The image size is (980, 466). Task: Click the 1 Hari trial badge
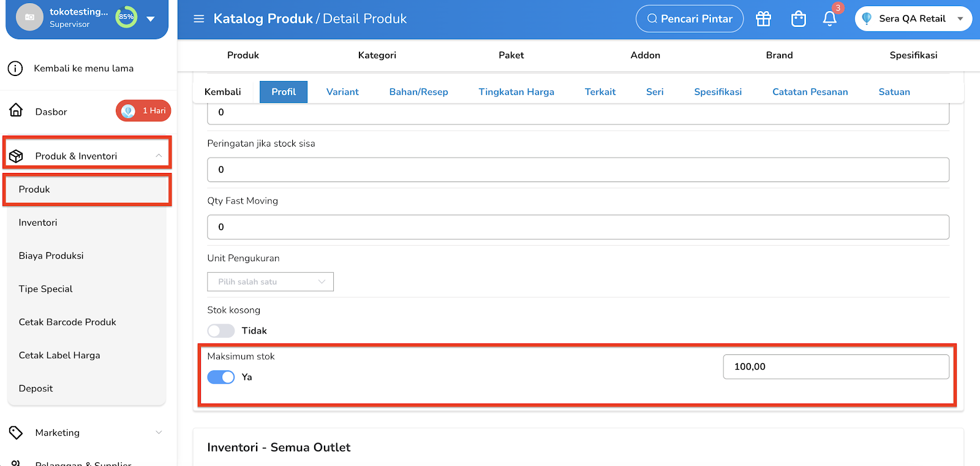(x=143, y=111)
